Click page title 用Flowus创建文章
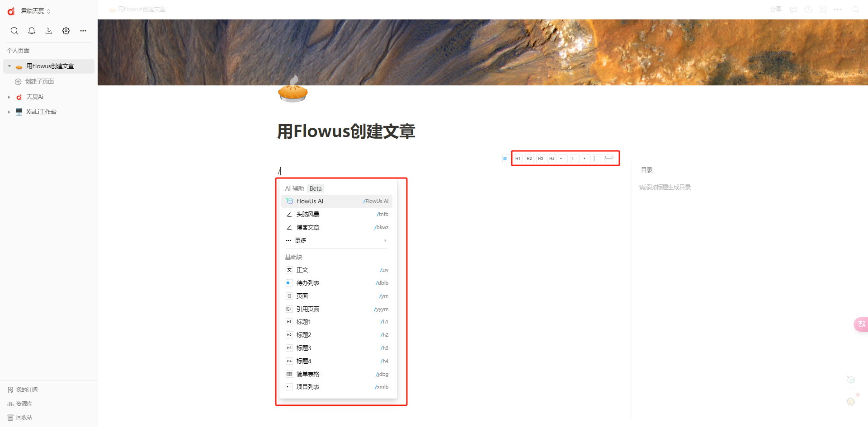This screenshot has width=868, height=427. pos(346,131)
